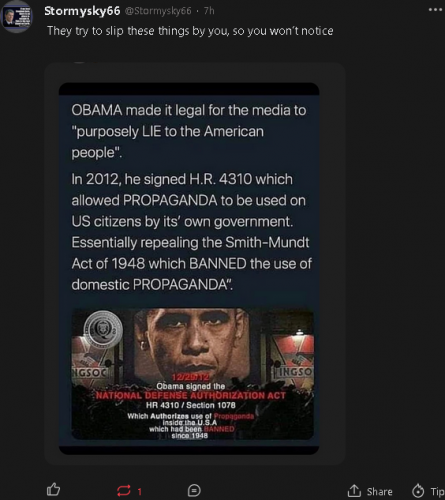
Task: Click the Tip coin icon
Action: point(418,491)
